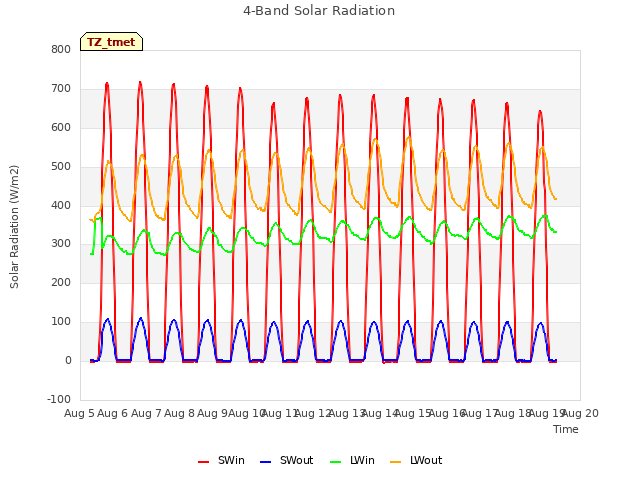Click the 200 y-axis tick label
The image size is (640, 480).
pyautogui.click(x=61, y=282)
